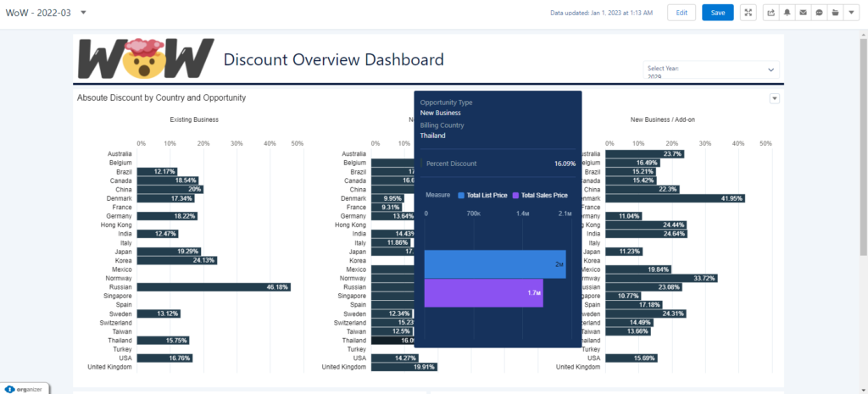This screenshot has height=394, width=868.
Task: Click the folder icon in toolbar
Action: tap(835, 13)
